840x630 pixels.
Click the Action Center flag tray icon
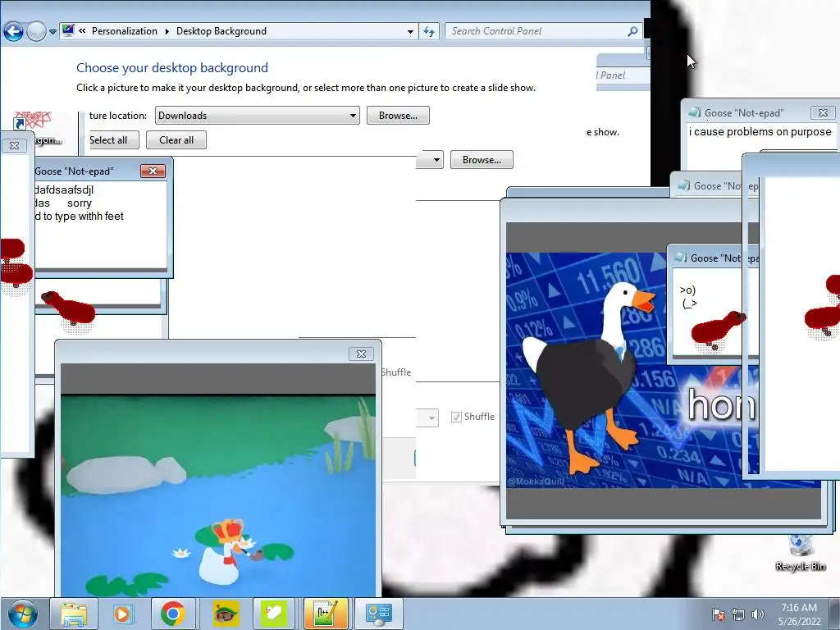(x=719, y=614)
